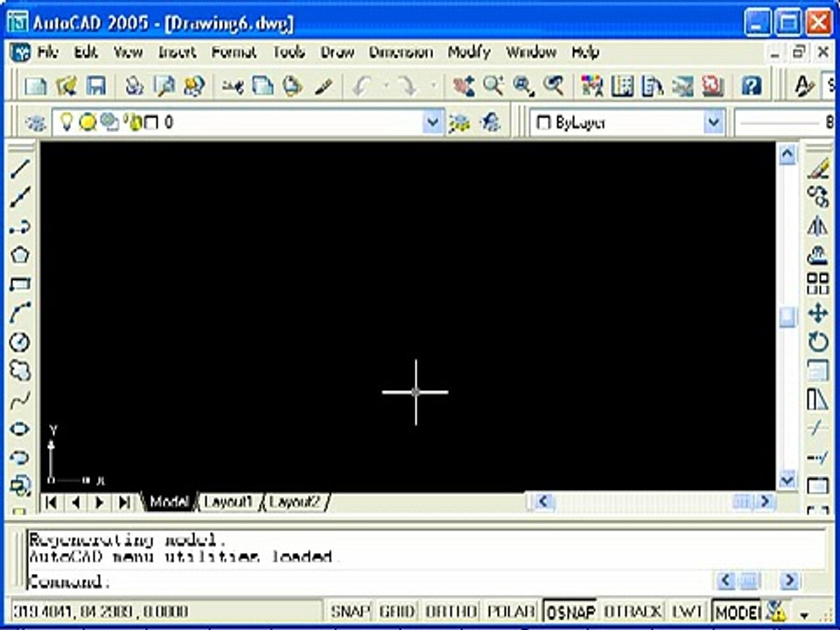Click the Erase tool in Modify toolbar
This screenshot has height=630, width=840.
click(x=818, y=169)
